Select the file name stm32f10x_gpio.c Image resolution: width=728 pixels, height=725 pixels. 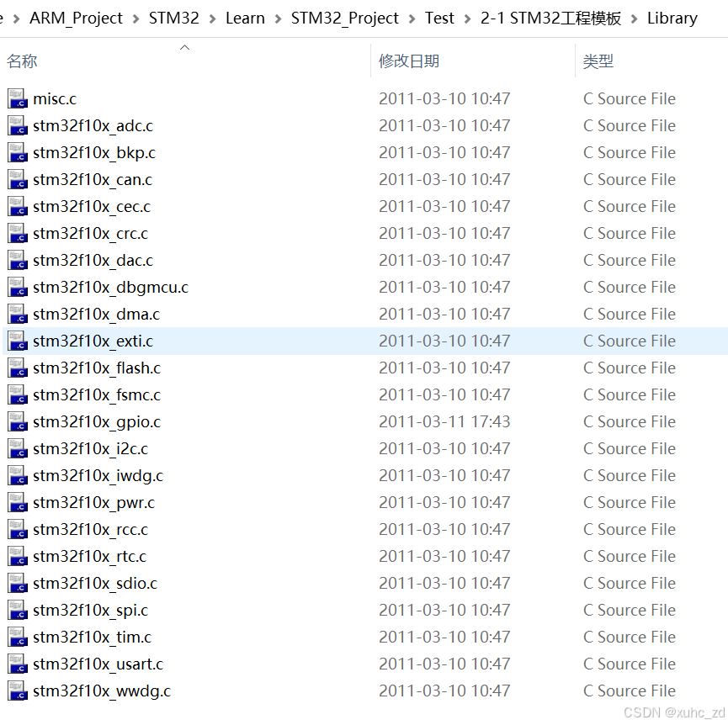tap(97, 421)
